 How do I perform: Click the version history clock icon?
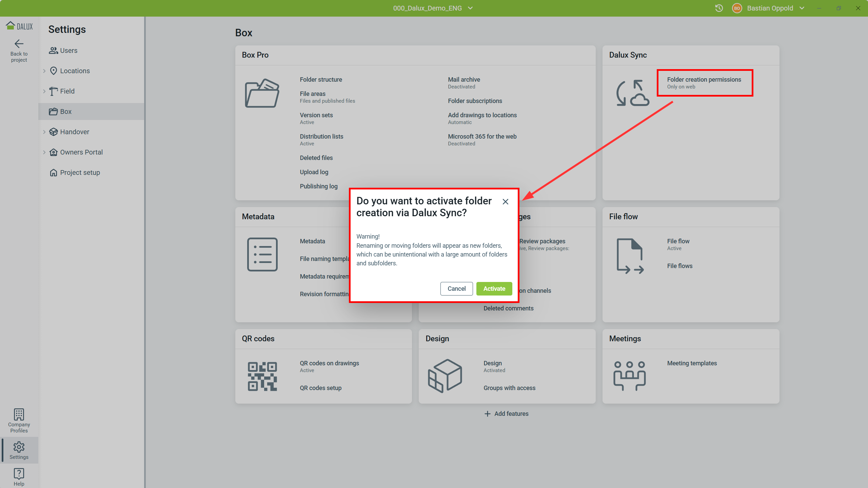pyautogui.click(x=718, y=8)
